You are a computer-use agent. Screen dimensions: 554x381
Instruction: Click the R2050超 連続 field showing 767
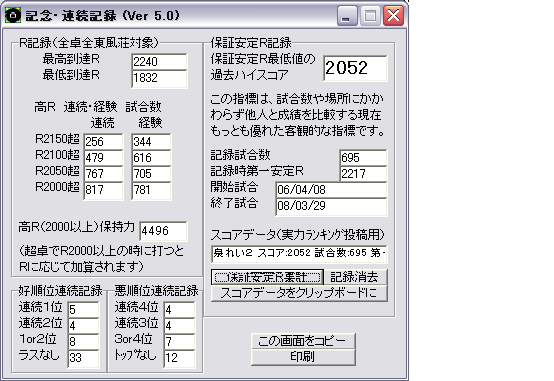pos(103,174)
